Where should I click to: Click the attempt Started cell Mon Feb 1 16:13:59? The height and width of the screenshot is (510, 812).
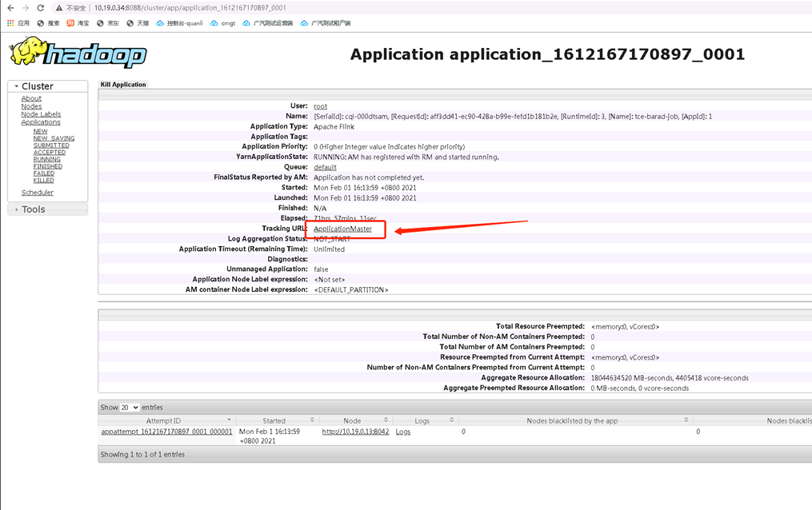click(x=270, y=436)
